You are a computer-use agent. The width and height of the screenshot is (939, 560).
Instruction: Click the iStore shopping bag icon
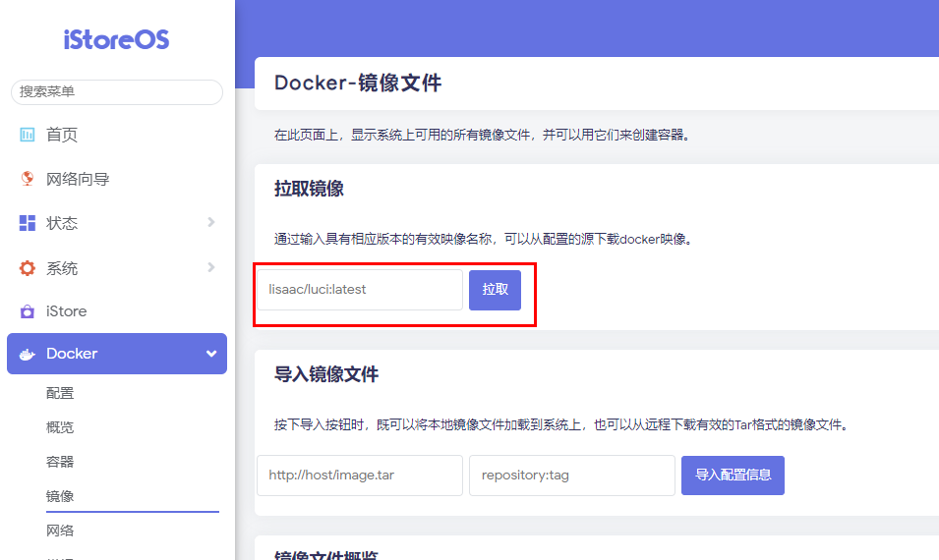coord(27,311)
